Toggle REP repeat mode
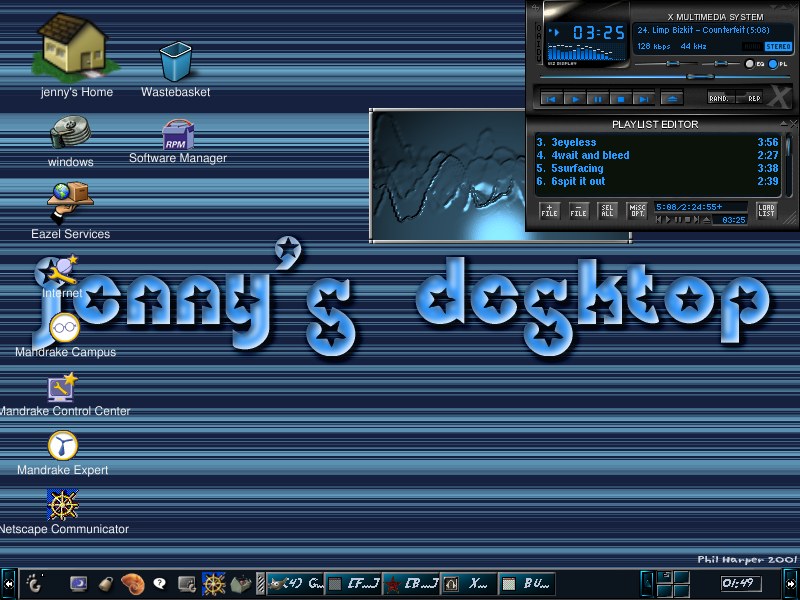 click(753, 98)
